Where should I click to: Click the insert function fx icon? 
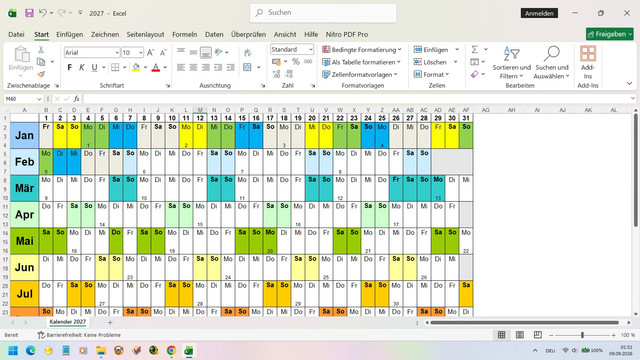click(x=76, y=99)
